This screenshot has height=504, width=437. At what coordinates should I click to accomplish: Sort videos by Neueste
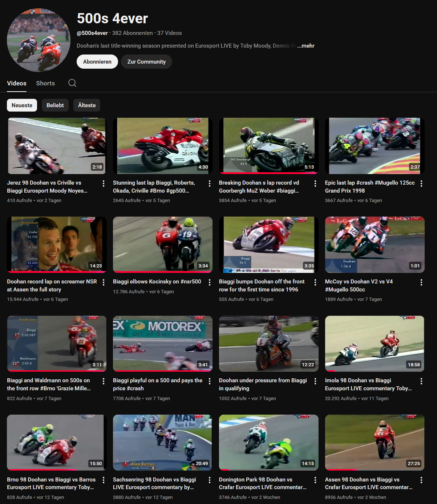pyautogui.click(x=22, y=105)
